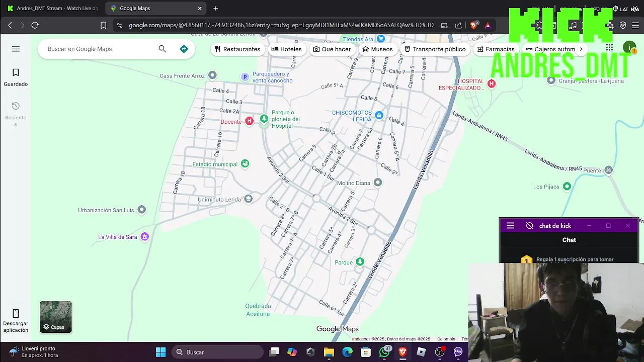Open the Recientes history panel
The image size is (644, 362).
click(x=16, y=114)
